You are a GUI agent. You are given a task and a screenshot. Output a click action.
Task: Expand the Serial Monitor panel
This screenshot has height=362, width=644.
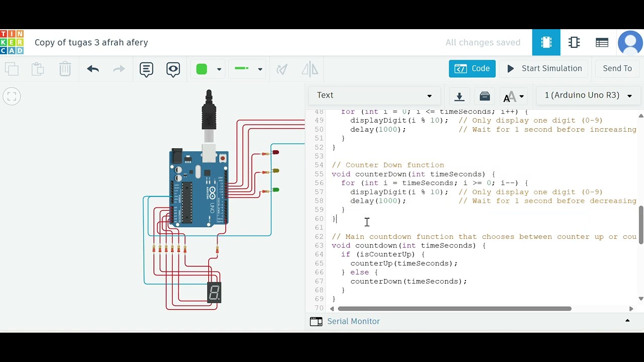pos(627,321)
